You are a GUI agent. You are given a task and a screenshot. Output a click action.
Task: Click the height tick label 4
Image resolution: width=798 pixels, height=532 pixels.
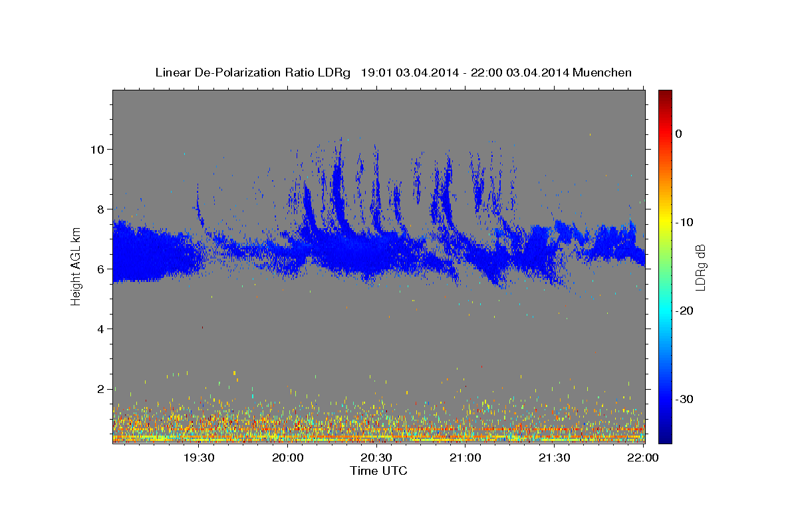(x=102, y=329)
